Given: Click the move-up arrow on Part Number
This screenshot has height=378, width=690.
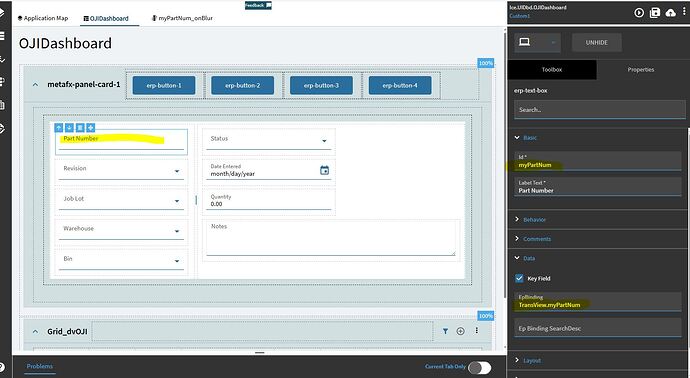Looking at the screenshot, I should click(59, 128).
